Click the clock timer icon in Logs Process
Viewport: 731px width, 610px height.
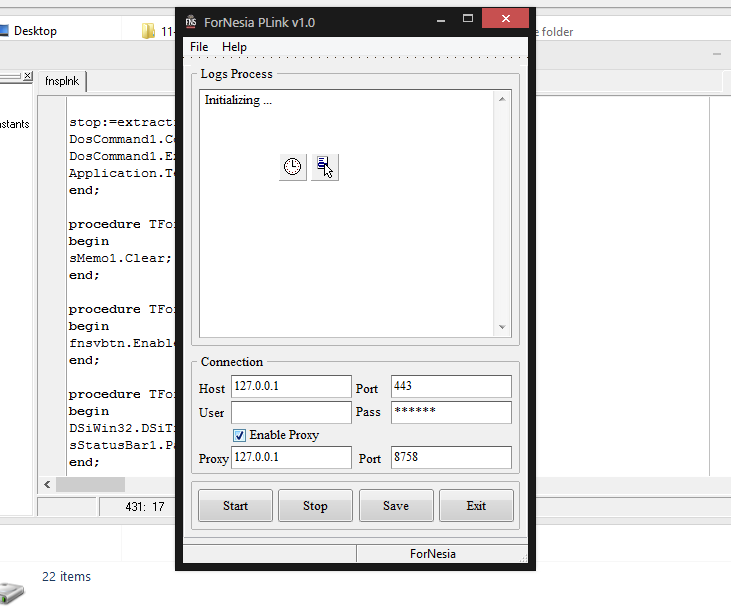coord(293,167)
